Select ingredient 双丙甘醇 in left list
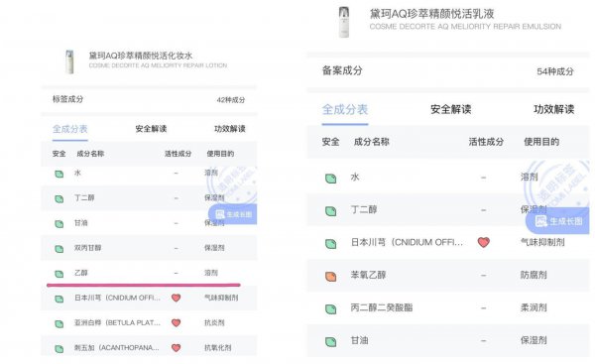595x364 pixels. click(x=88, y=248)
